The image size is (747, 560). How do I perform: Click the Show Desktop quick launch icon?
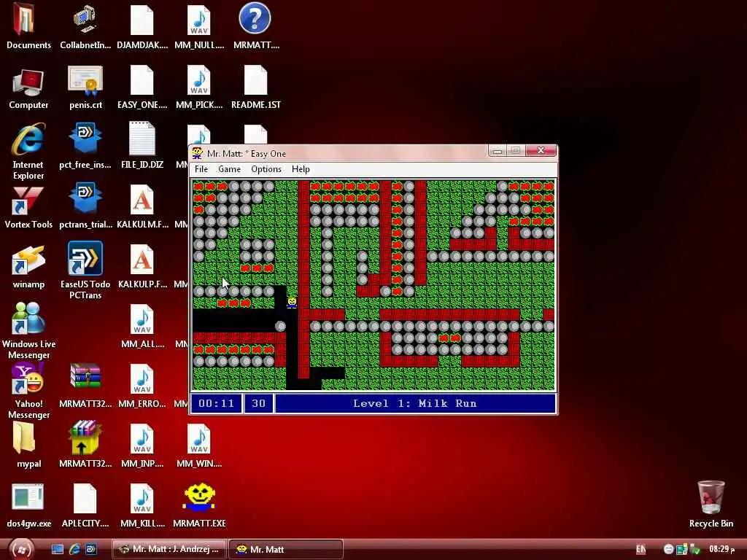point(57,550)
